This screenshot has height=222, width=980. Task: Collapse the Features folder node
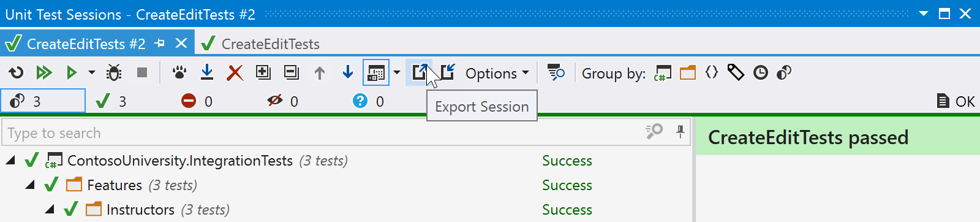[30, 185]
